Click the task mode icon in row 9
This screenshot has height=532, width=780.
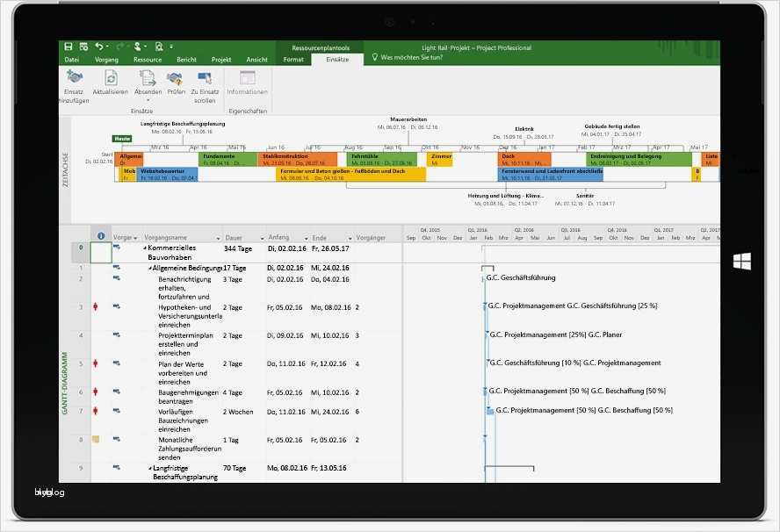(117, 467)
